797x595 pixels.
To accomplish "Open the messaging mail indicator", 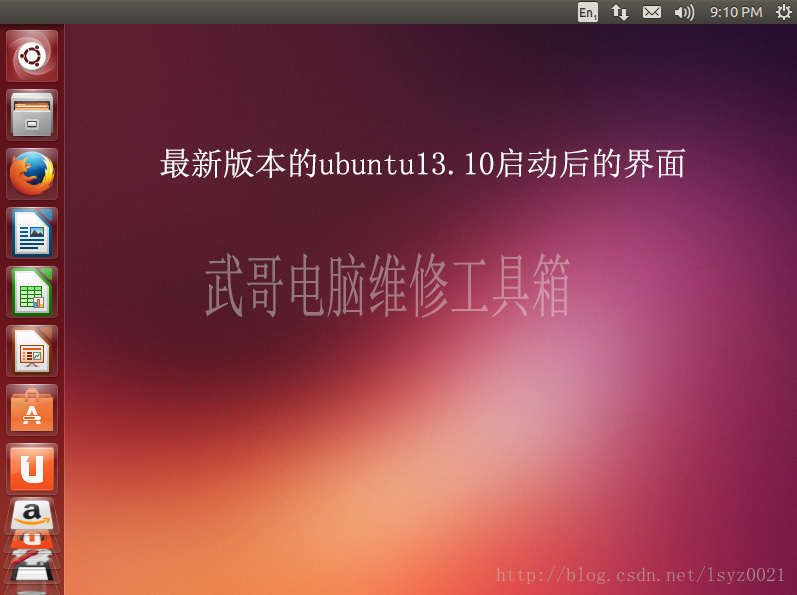I will (652, 12).
